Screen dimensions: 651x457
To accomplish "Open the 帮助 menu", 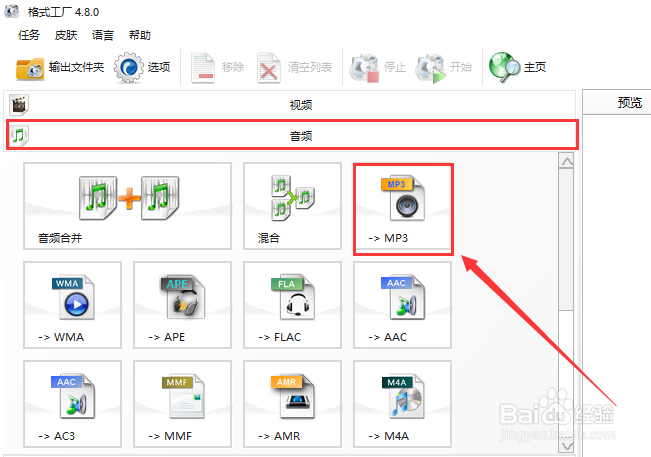I will (140, 35).
